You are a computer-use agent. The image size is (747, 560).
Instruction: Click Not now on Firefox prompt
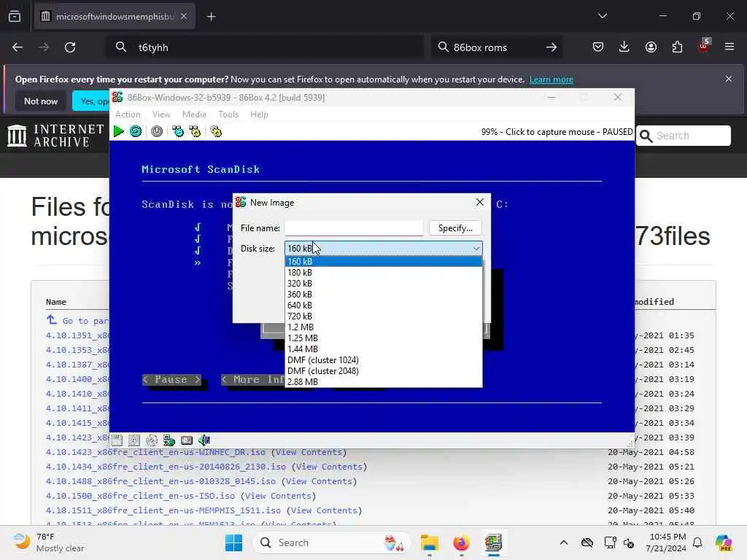tap(41, 101)
